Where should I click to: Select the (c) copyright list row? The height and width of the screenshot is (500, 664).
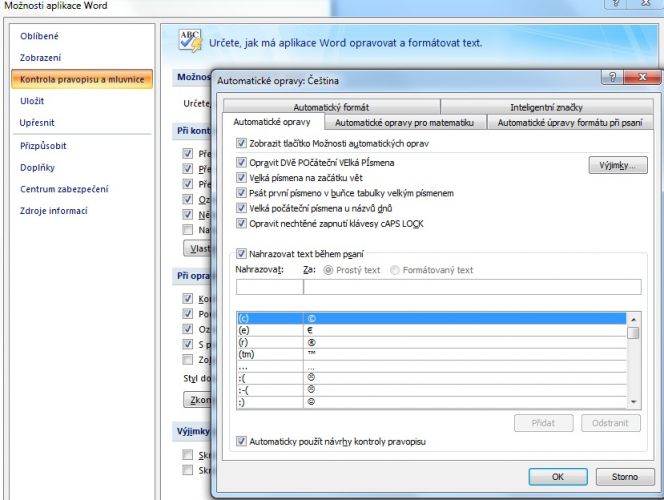pyautogui.click(x=432, y=318)
